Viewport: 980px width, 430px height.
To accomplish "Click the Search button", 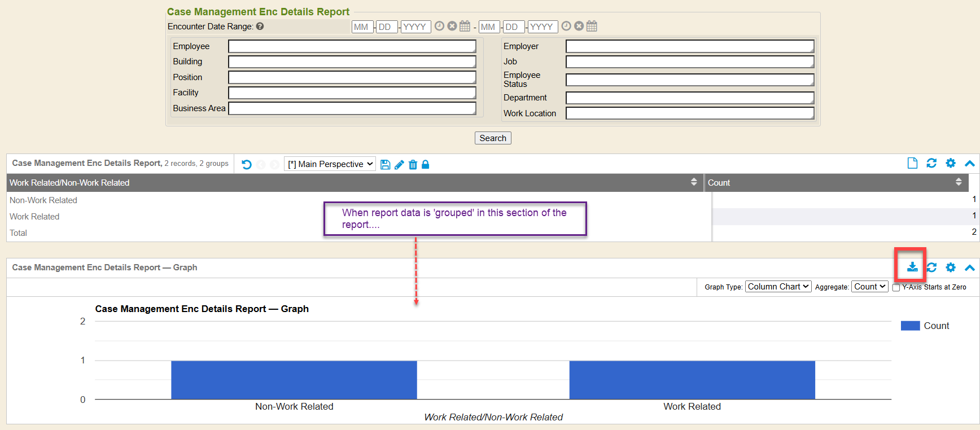I will click(493, 138).
